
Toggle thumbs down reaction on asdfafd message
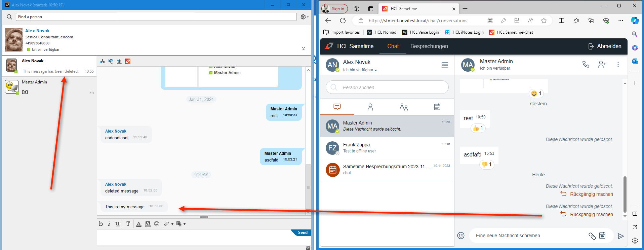click(487, 165)
